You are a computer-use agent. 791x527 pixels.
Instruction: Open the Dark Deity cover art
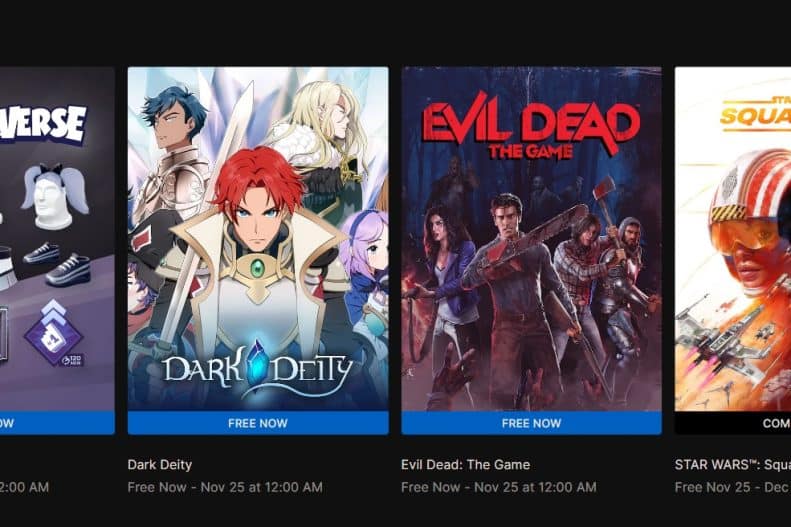258,239
